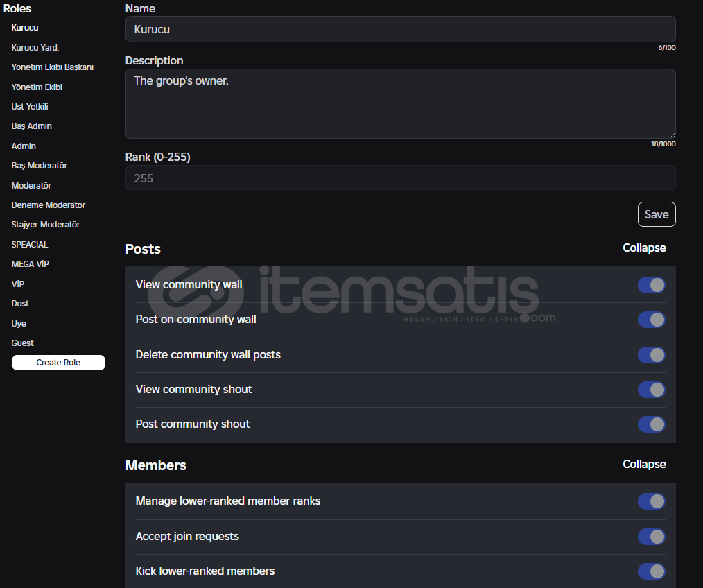Select the Stajyer Moderatör role

coord(45,225)
